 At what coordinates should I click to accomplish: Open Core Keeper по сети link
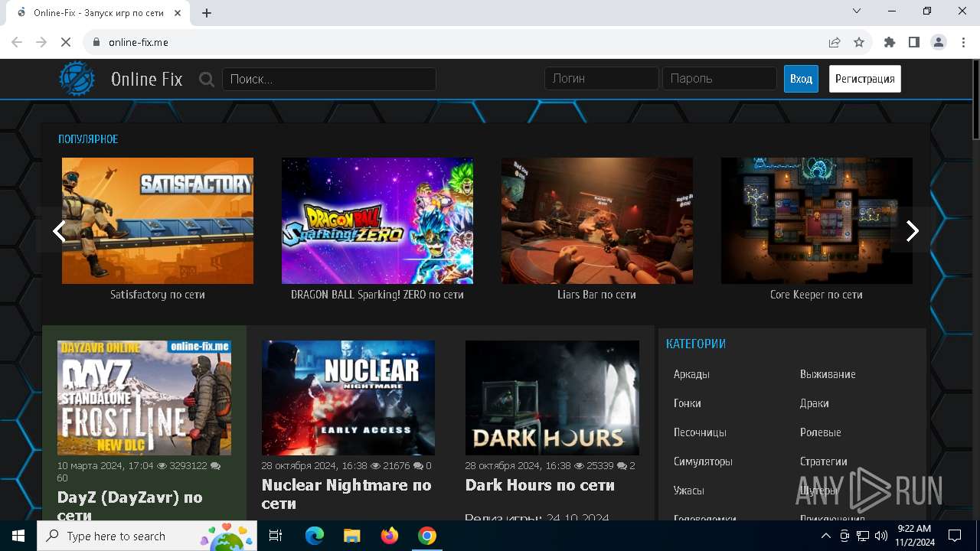coord(817,295)
